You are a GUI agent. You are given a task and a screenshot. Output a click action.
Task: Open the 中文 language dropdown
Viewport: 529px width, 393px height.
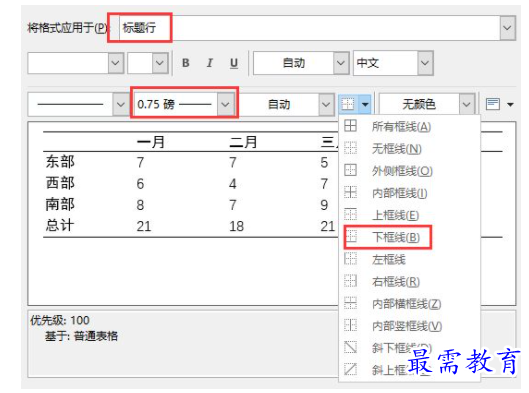point(425,63)
